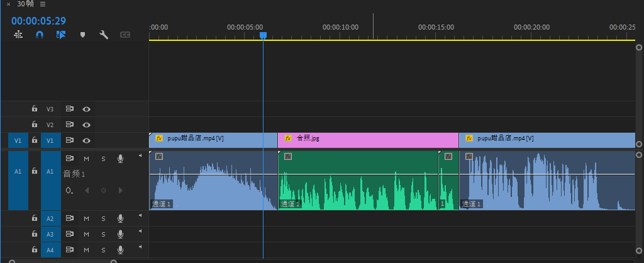
Task: Enable voice-over record on track A1
Action: [x=120, y=159]
